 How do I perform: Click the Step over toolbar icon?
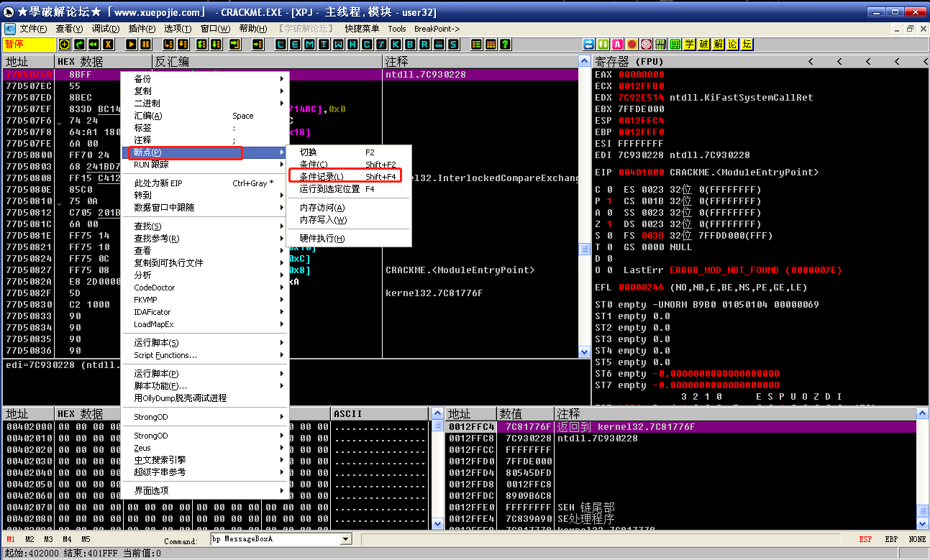[x=182, y=44]
